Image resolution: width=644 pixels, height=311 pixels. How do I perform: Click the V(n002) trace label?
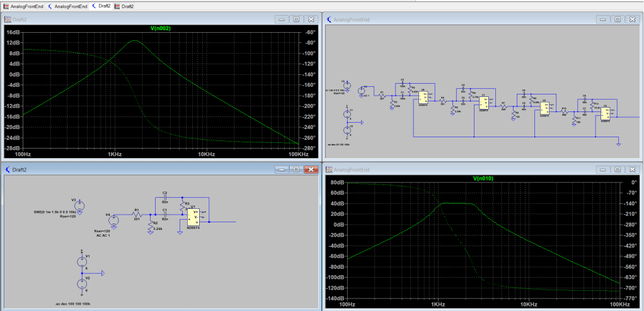pos(162,28)
